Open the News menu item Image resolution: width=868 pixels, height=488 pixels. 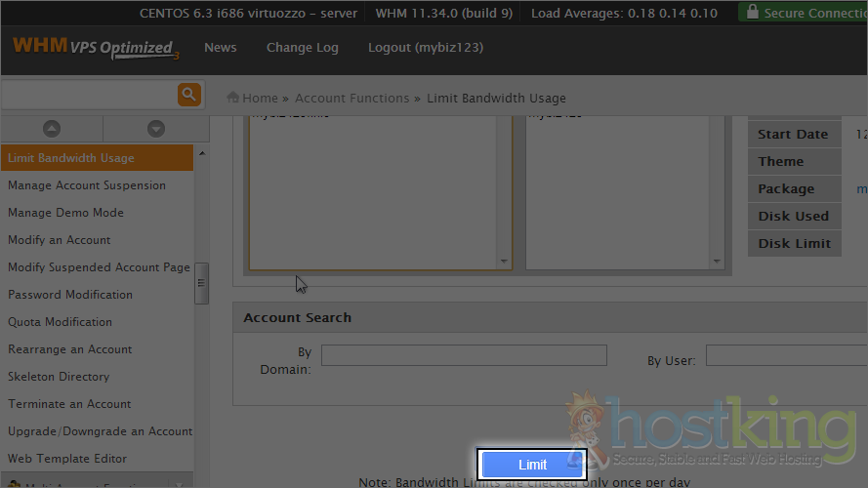[x=220, y=48]
